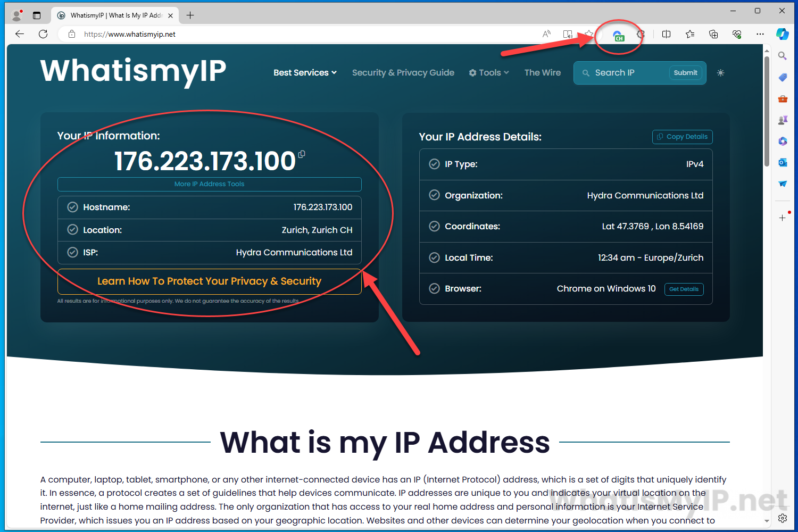View site information lock icon
798x532 pixels.
[72, 34]
